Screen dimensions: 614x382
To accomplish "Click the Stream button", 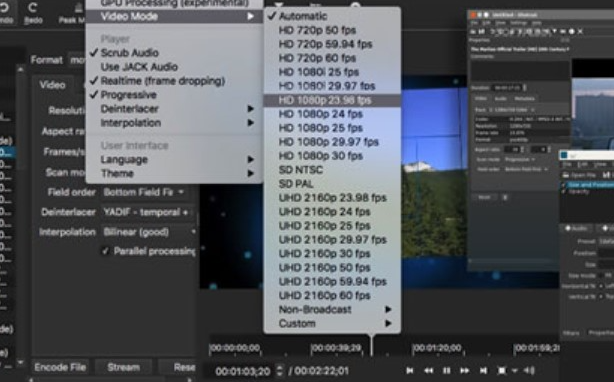I will click(x=123, y=367).
